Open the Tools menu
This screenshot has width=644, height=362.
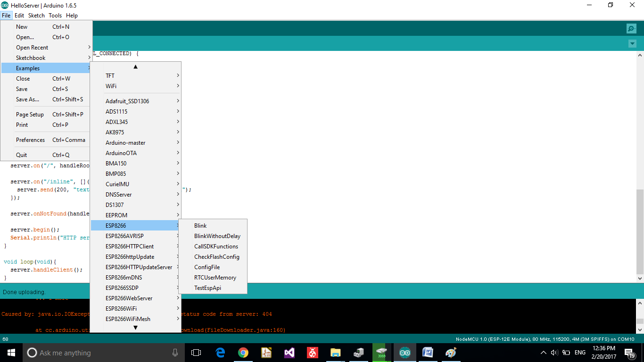[55, 16]
